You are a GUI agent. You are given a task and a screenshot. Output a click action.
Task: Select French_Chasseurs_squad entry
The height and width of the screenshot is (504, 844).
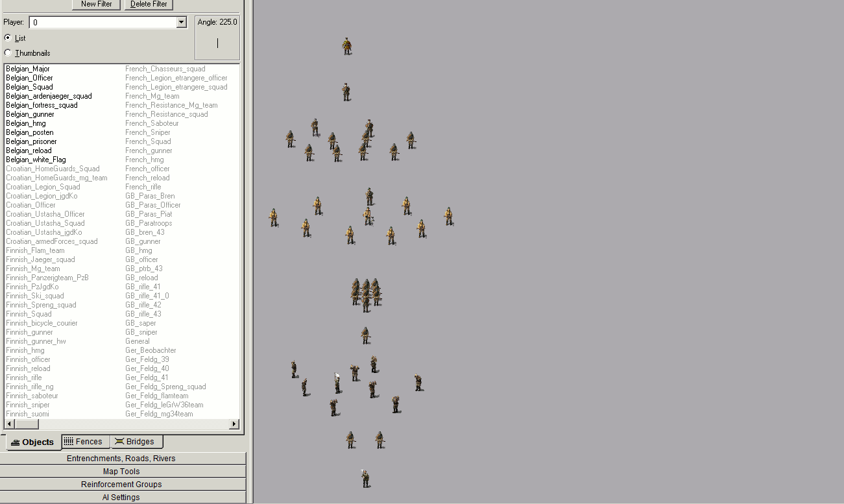click(165, 69)
